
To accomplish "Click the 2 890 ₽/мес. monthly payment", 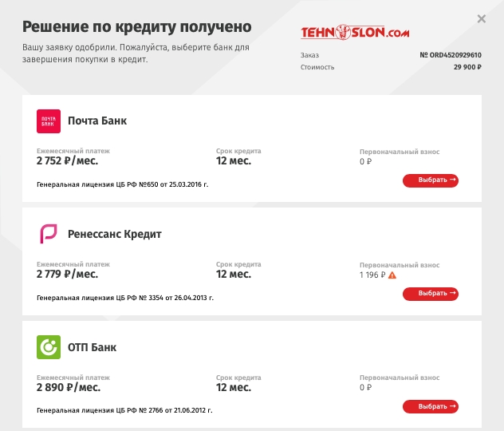I will pos(69,387).
